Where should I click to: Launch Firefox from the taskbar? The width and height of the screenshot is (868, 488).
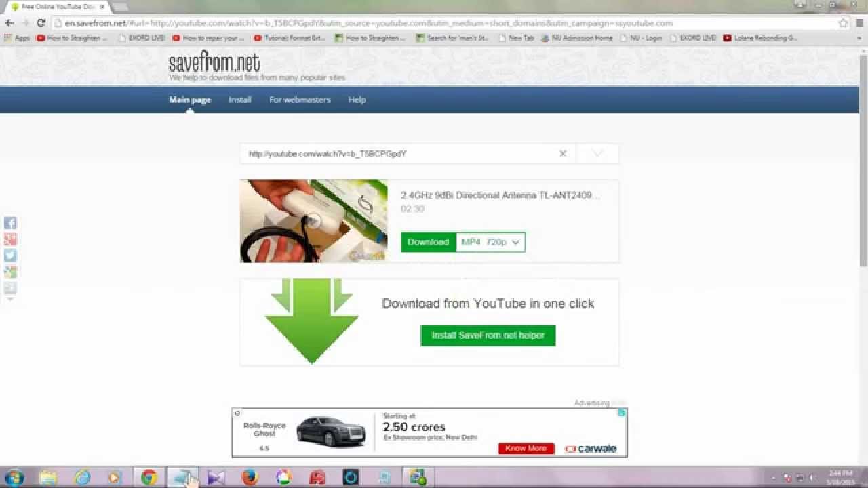click(250, 477)
